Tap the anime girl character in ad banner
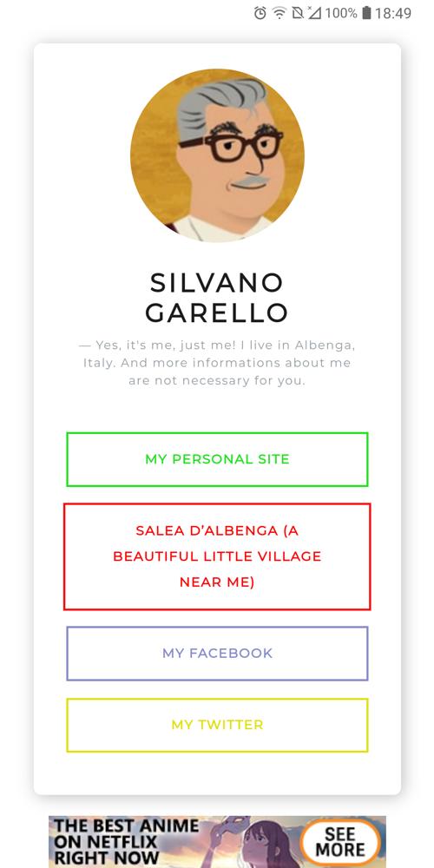This screenshot has height=868, width=434. 268,844
